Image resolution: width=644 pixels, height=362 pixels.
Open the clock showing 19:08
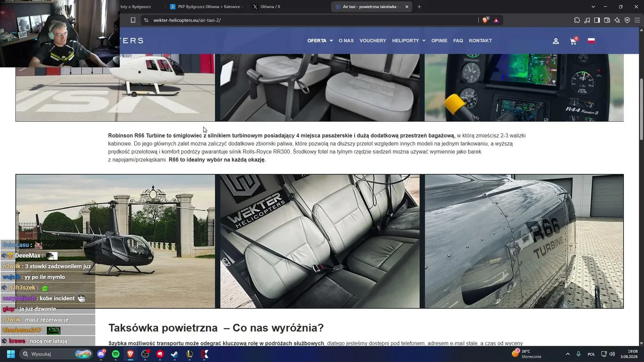[x=630, y=354]
